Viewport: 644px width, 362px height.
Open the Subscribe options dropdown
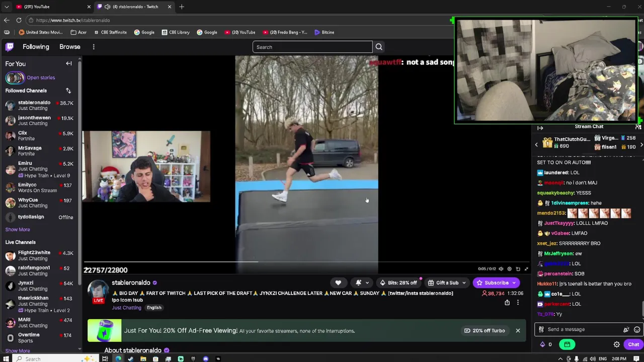pyautogui.click(x=514, y=283)
